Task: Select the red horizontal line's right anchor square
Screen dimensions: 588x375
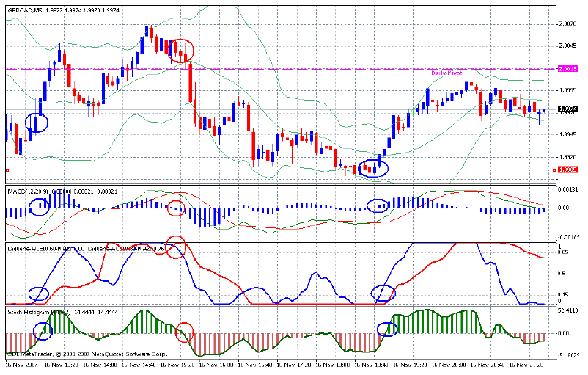Action: (554, 170)
